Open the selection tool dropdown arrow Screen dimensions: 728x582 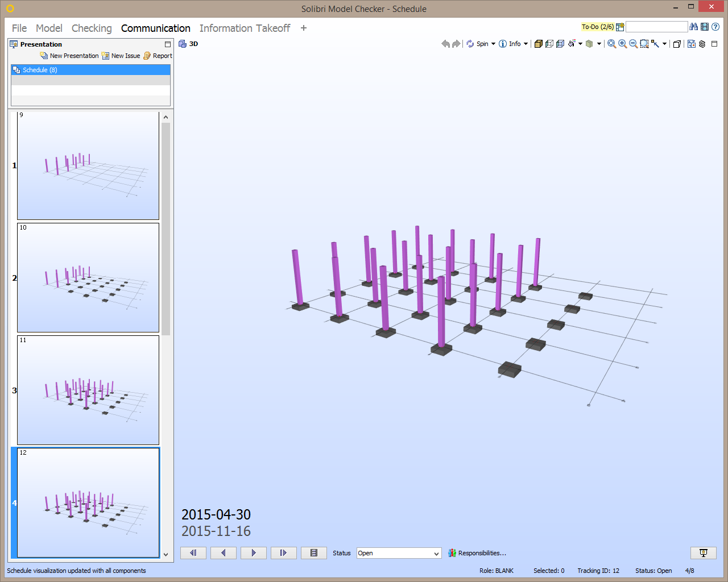(664, 44)
